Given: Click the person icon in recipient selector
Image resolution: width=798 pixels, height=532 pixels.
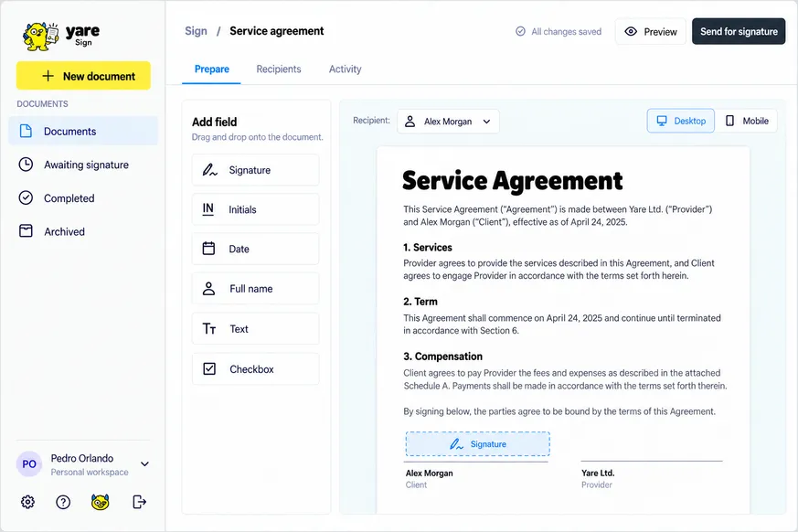Looking at the screenshot, I should [410, 122].
